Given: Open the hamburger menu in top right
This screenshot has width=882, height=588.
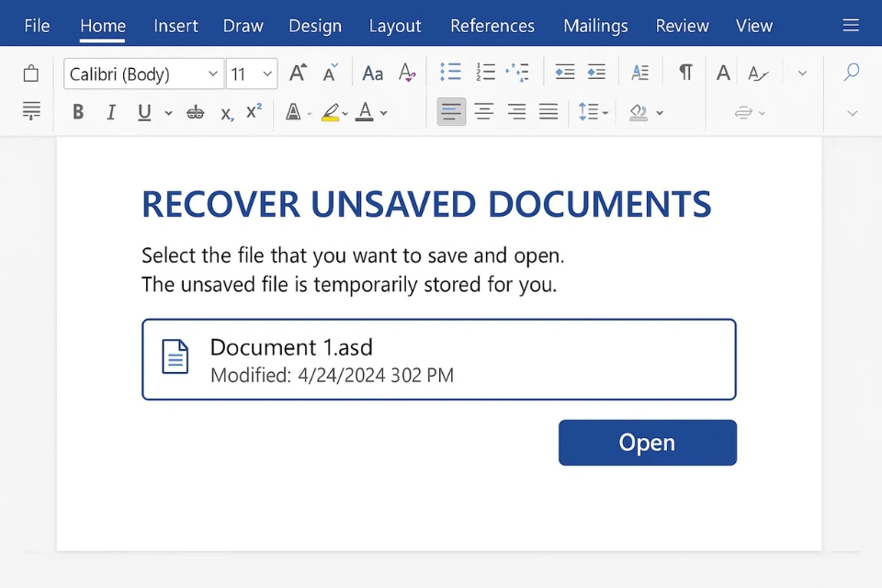Looking at the screenshot, I should pyautogui.click(x=851, y=26).
